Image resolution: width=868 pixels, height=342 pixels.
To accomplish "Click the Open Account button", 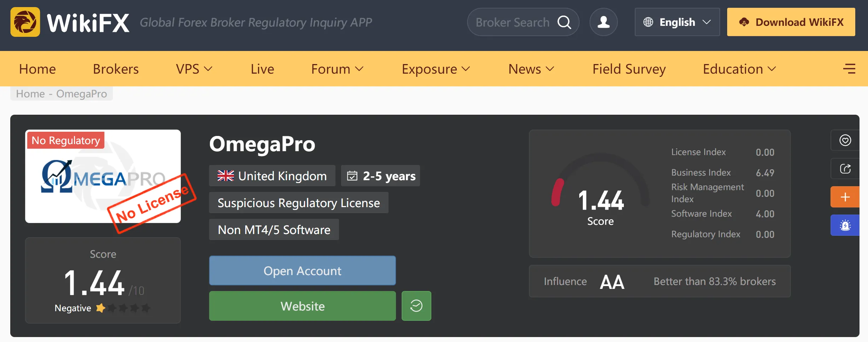I will click(303, 270).
